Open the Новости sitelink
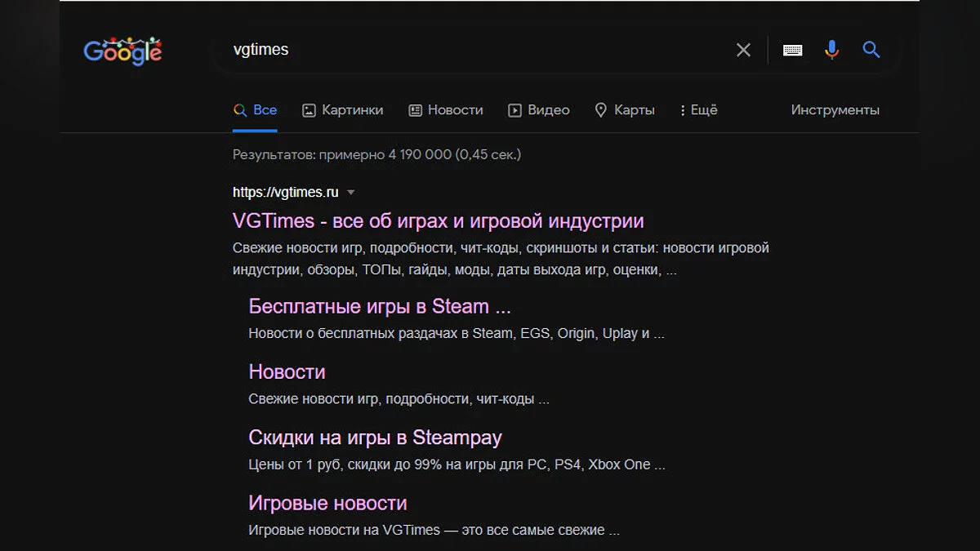The height and width of the screenshot is (551, 980). [287, 372]
